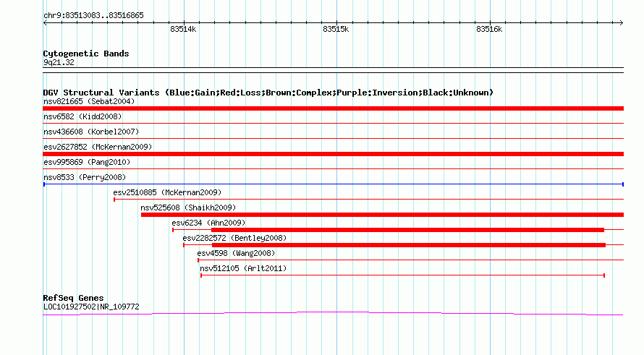Select the thick red bar for nsv821665
This screenshot has width=644, height=355.
[333, 108]
